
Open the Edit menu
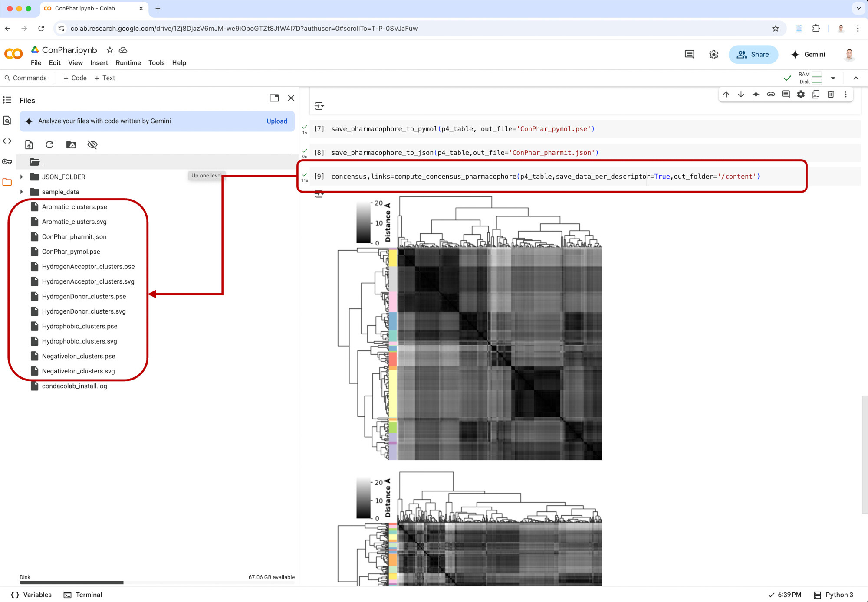pyautogui.click(x=55, y=63)
